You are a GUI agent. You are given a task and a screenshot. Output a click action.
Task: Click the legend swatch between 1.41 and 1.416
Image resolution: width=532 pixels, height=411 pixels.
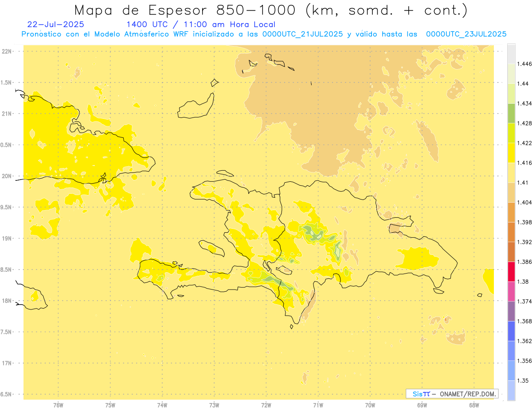pos(511,173)
